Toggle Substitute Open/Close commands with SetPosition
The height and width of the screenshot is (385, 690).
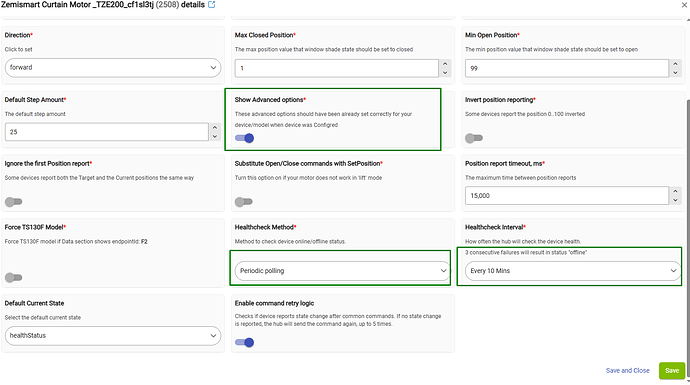[x=243, y=202]
